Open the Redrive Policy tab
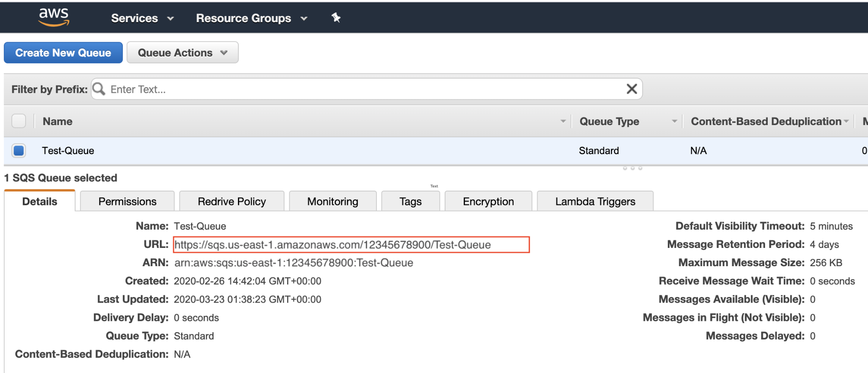 231,201
